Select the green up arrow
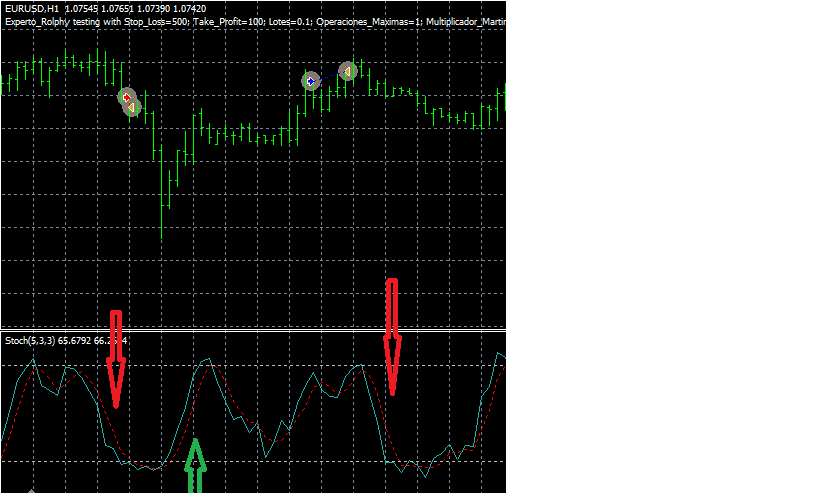 point(197,466)
